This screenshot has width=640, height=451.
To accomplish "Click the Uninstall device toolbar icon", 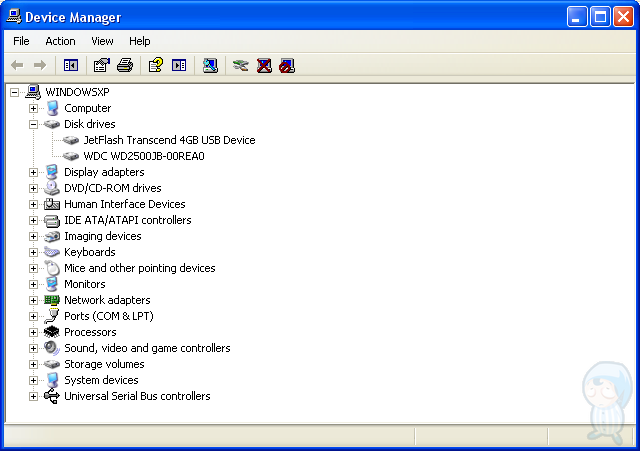I will point(264,65).
